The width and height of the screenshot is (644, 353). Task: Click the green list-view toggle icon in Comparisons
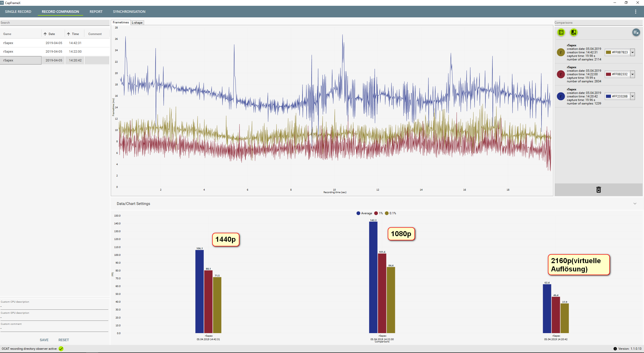[561, 32]
